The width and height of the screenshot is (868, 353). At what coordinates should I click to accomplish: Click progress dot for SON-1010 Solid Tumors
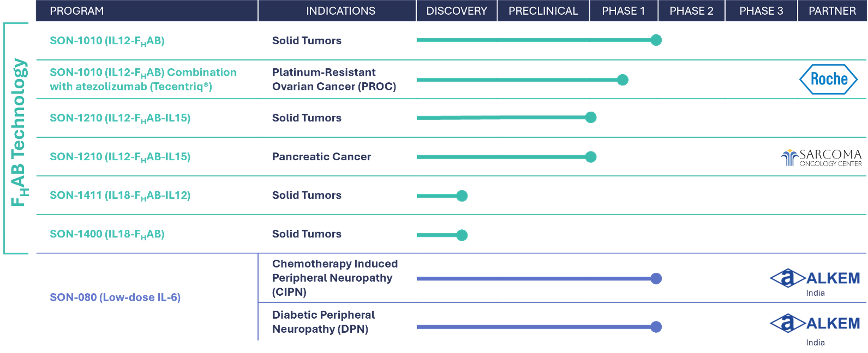(x=656, y=40)
